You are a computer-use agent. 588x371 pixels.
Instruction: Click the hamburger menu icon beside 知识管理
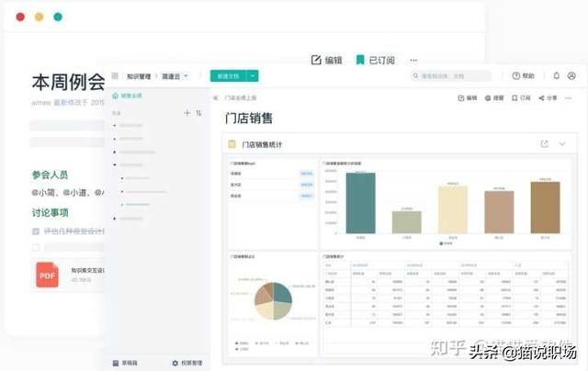pos(115,76)
